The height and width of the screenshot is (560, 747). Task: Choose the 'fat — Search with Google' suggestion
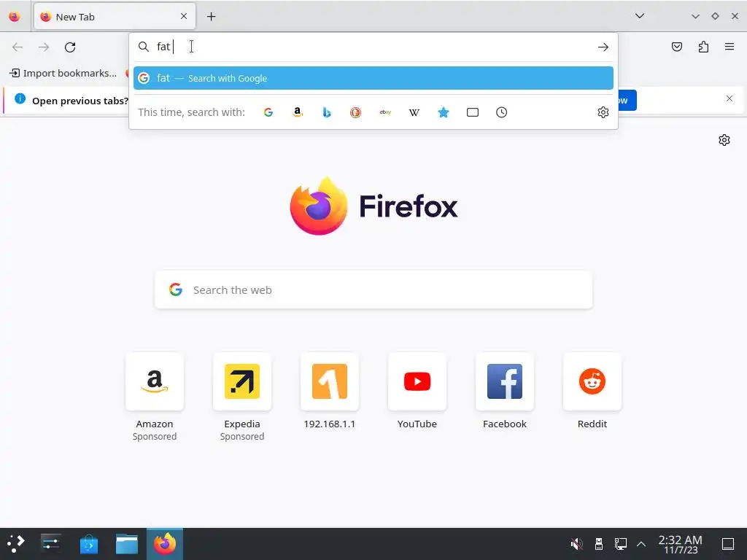373,78
